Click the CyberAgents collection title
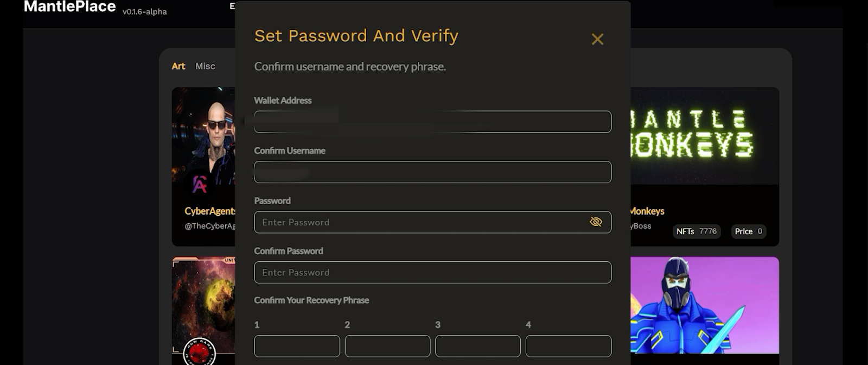The width and height of the screenshot is (868, 365). tap(209, 211)
